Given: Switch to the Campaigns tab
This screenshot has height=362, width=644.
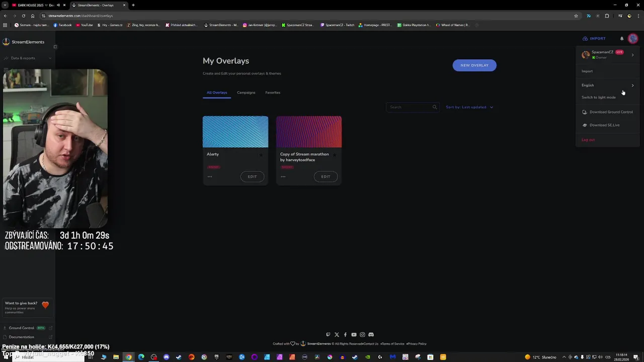Looking at the screenshot, I should pos(246,93).
